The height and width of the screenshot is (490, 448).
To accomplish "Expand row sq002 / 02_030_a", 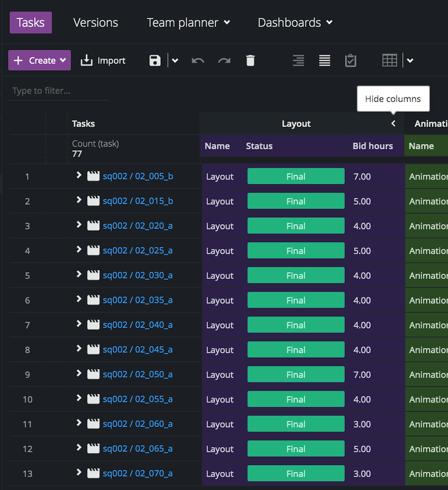I will [79, 274].
